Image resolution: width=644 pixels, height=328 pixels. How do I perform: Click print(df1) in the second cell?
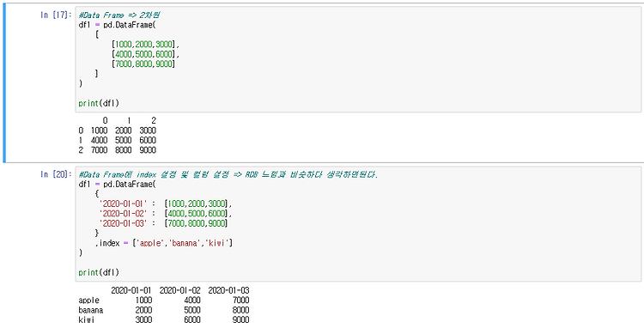click(99, 272)
